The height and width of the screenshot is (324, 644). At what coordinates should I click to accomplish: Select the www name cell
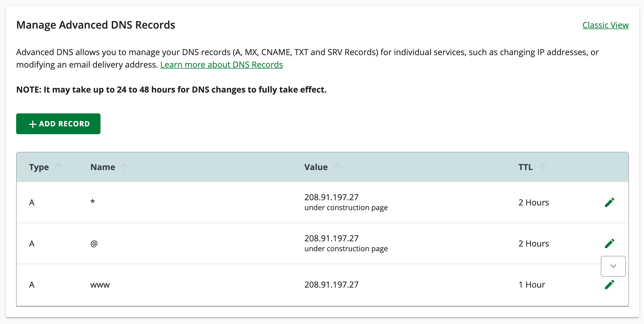[x=100, y=285]
